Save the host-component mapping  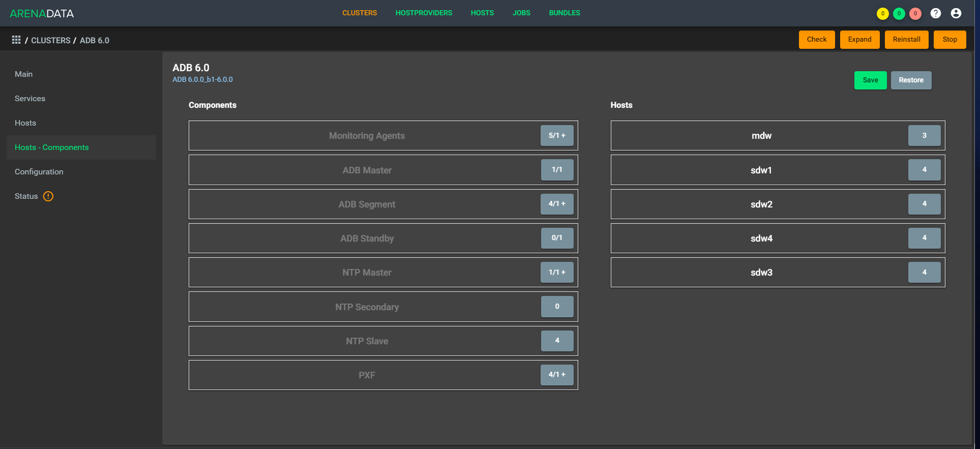click(x=871, y=80)
